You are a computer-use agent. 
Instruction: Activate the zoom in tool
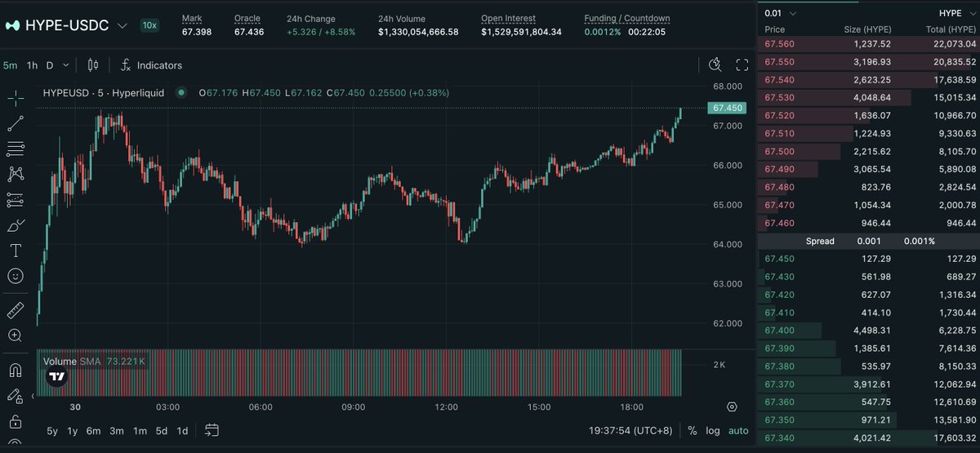point(16,335)
